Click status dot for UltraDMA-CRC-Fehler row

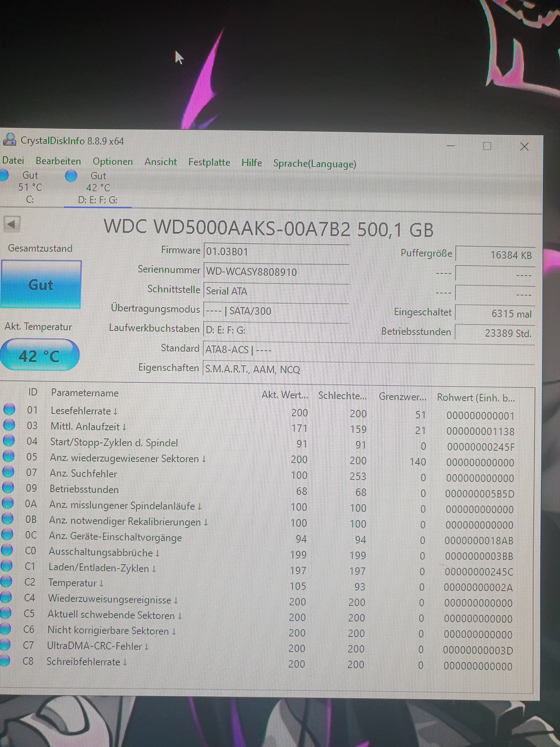(5, 644)
